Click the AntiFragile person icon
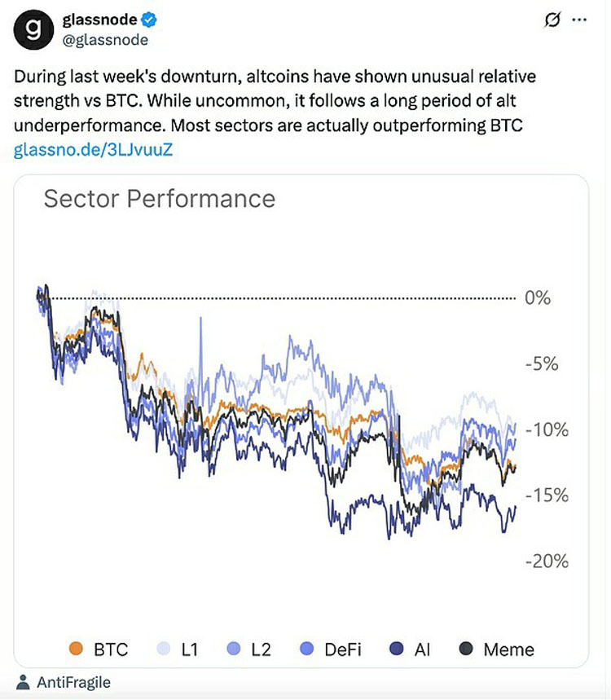611x700 pixels. pyautogui.click(x=23, y=682)
